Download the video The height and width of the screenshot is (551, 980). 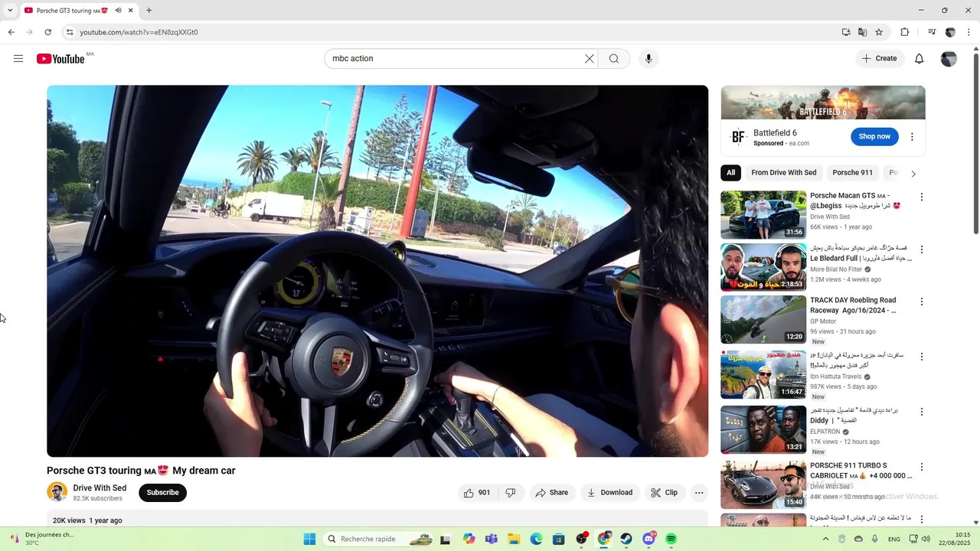610,493
